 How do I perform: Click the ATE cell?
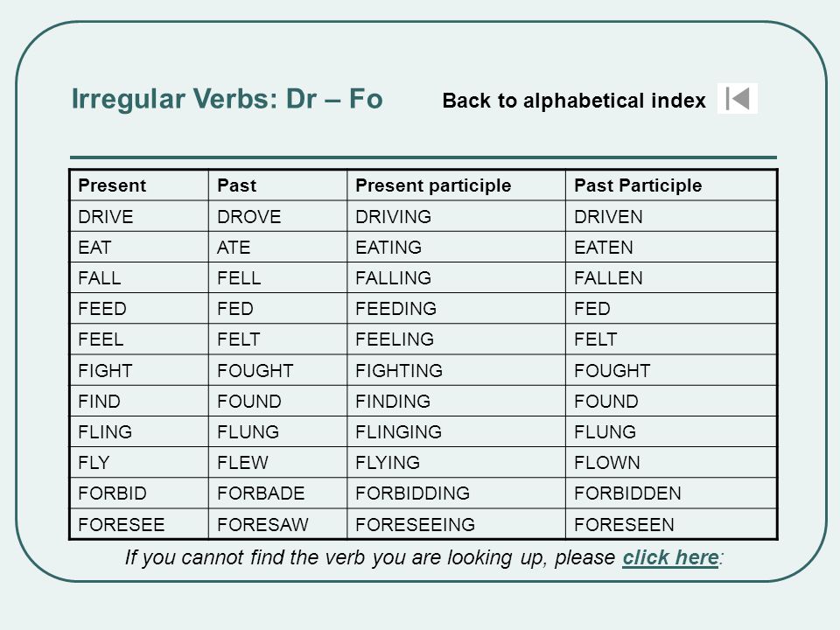pos(277,247)
